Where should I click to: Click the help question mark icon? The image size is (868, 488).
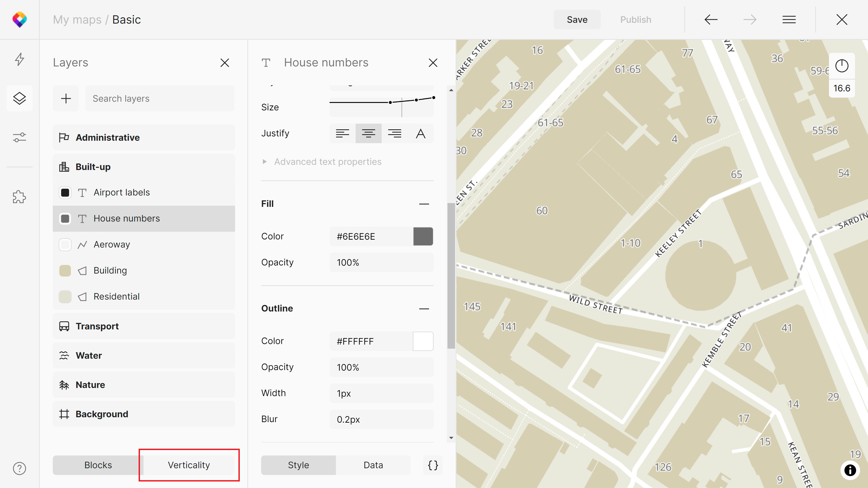point(20,468)
